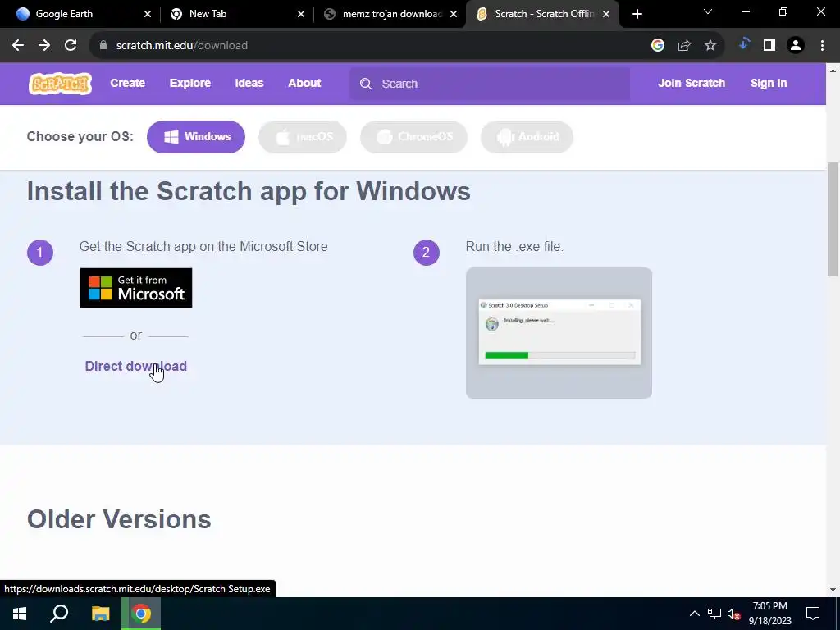The width and height of the screenshot is (840, 630).
Task: Open Windows taskbar search
Action: (x=59, y=614)
